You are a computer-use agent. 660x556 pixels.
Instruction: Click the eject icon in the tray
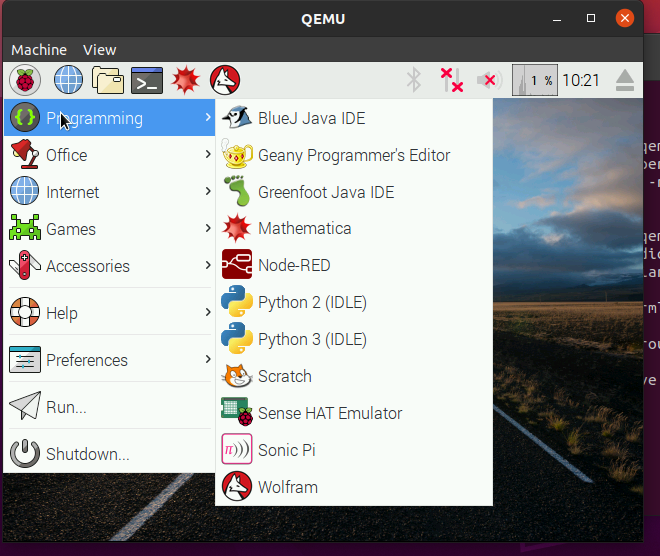pos(625,80)
